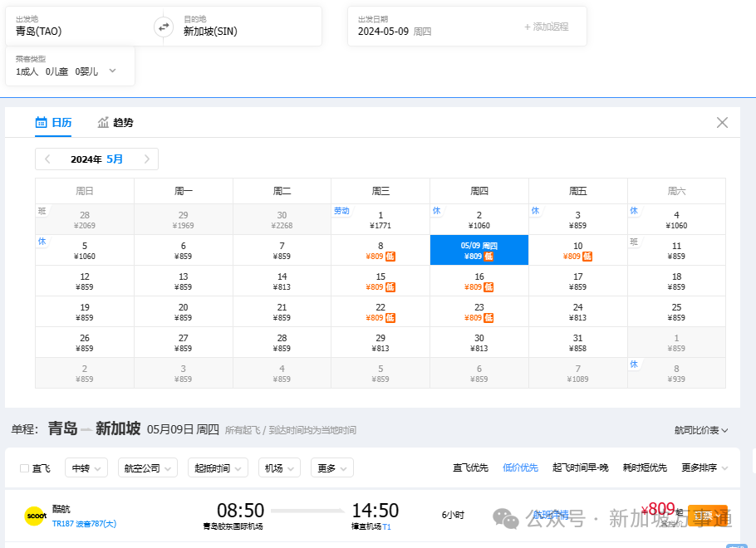Expand the passenger type selector
The image size is (756, 548).
tap(70, 66)
